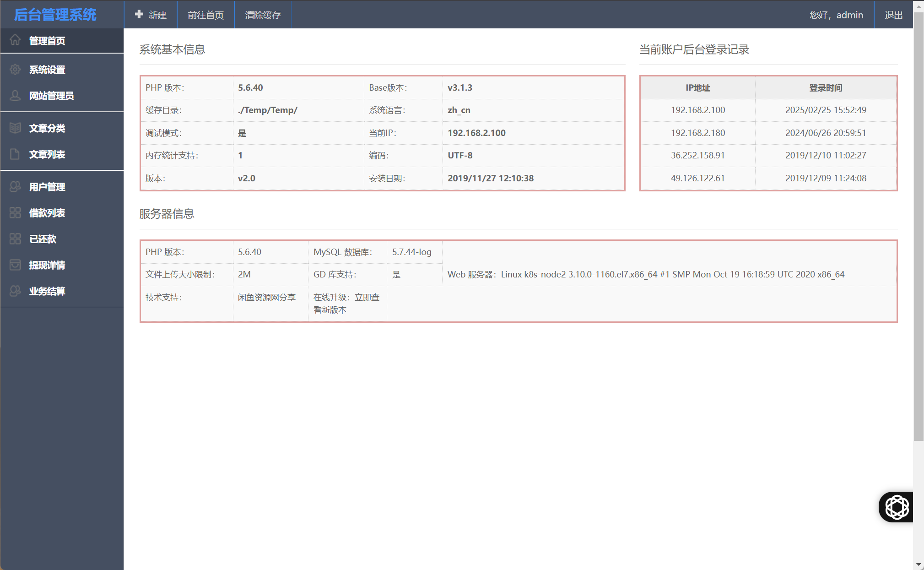Click login IP 49.126.122.61

(x=698, y=178)
